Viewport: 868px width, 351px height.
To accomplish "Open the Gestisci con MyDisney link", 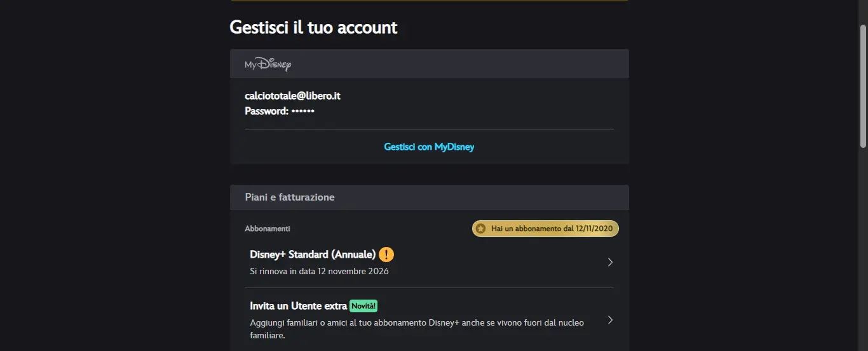I will click(429, 147).
